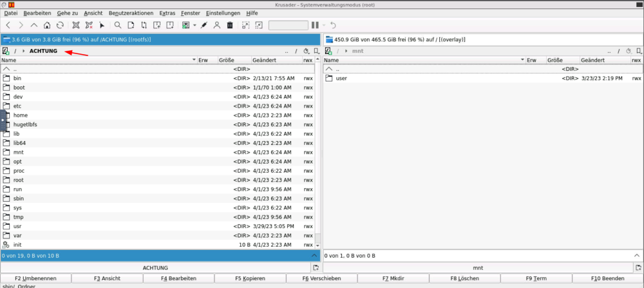This screenshot has width=644, height=288.
Task: Open the Gehe zu menu
Action: tap(68, 13)
